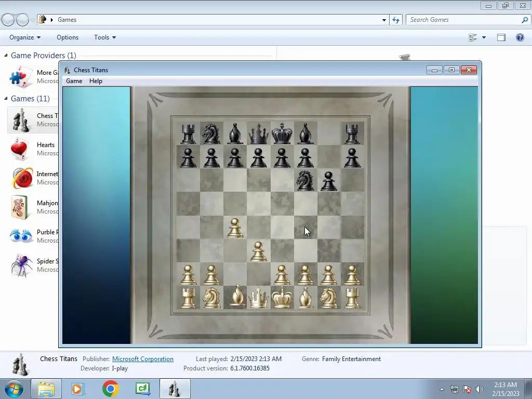The image size is (532, 399).
Task: Select the black rook on h8
Action: coord(352,134)
